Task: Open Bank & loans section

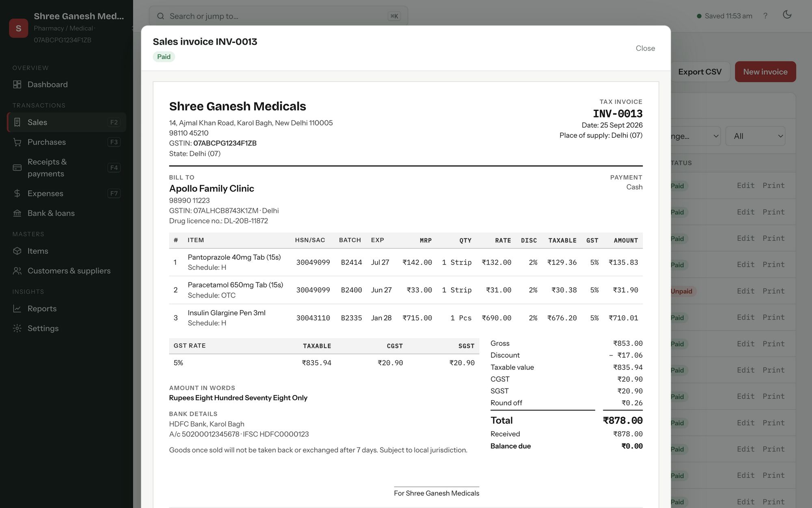Action: 67,213
